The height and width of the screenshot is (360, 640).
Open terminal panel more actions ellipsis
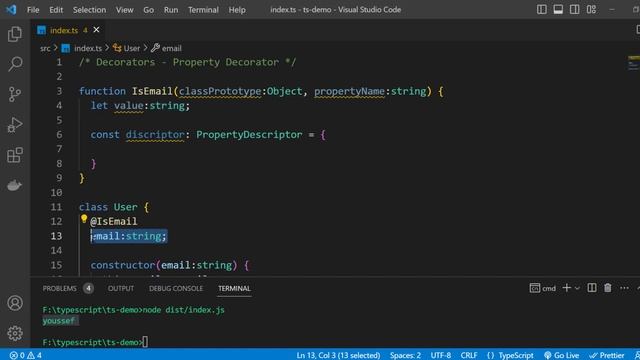[x=624, y=288]
